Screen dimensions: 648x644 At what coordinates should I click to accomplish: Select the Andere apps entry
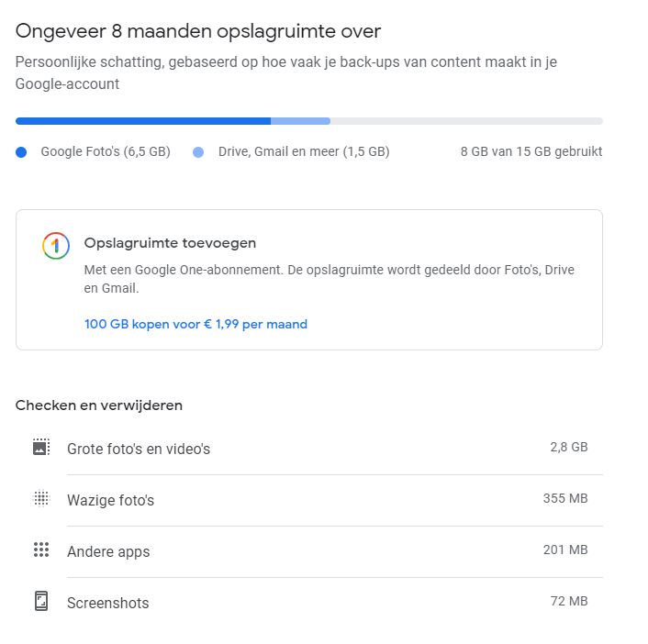click(x=108, y=552)
